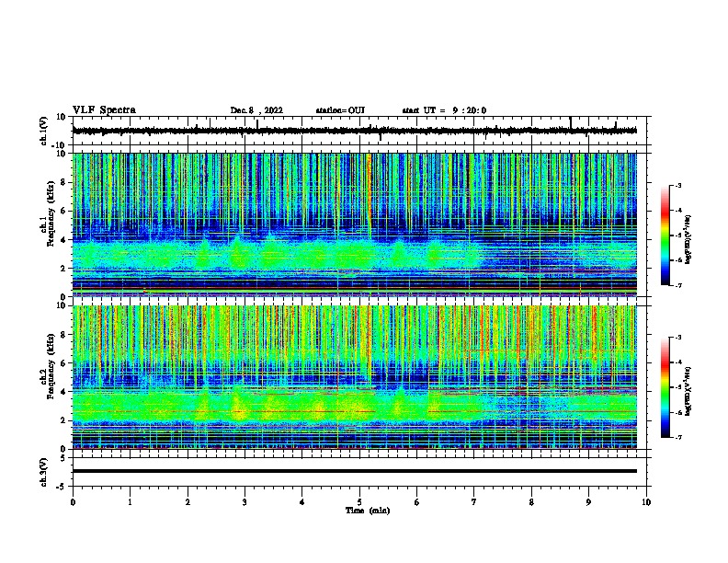Click the "8" kHz tick on ch.1 frequency axis
This screenshot has height=563, width=728.
click(64, 182)
